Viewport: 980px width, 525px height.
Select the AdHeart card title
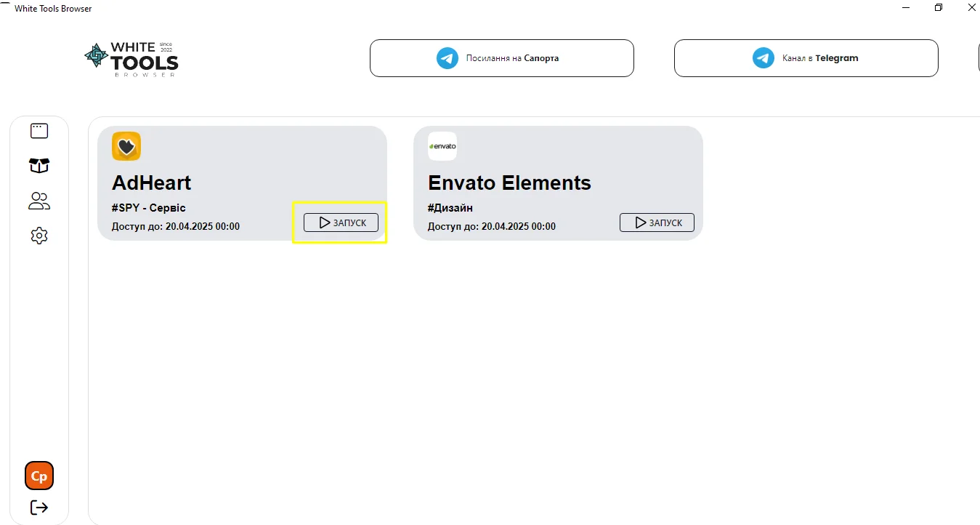click(151, 183)
